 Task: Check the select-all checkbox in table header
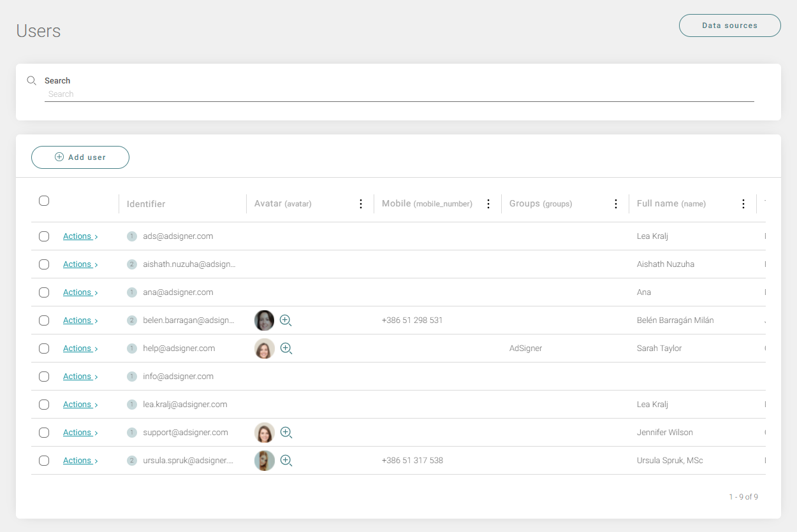pos(44,200)
